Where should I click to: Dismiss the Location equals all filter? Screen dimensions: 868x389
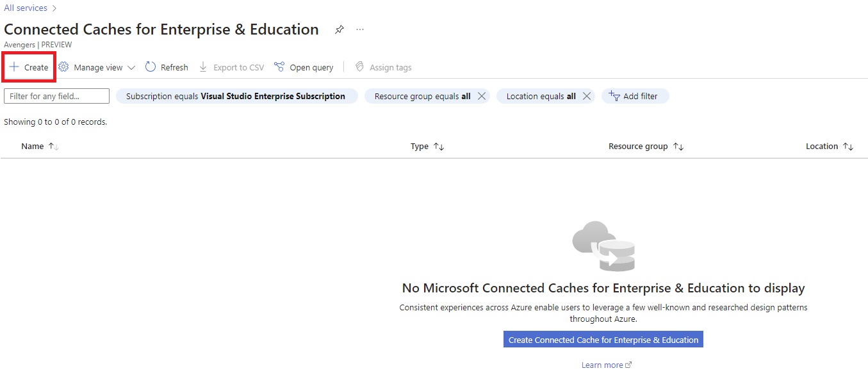pos(586,96)
